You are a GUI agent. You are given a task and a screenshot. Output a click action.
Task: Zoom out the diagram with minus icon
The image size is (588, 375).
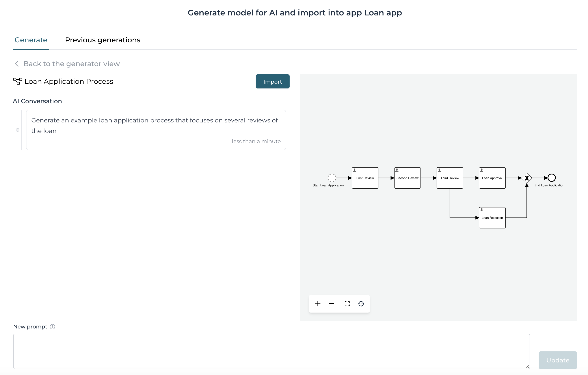pyautogui.click(x=331, y=304)
